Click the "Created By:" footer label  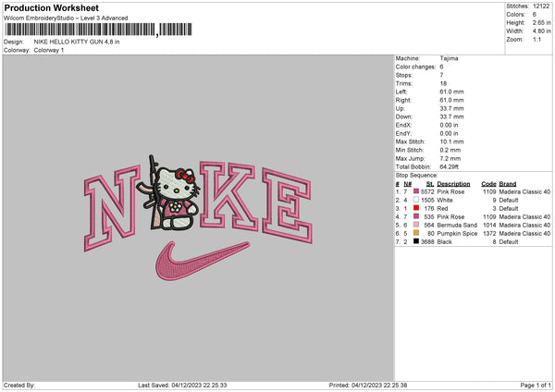[x=19, y=386]
